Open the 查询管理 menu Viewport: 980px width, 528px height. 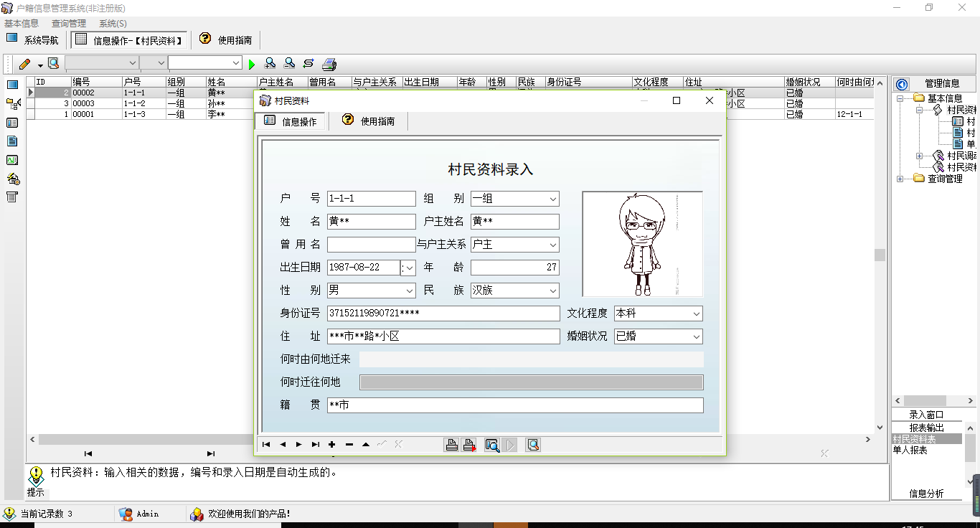click(69, 24)
